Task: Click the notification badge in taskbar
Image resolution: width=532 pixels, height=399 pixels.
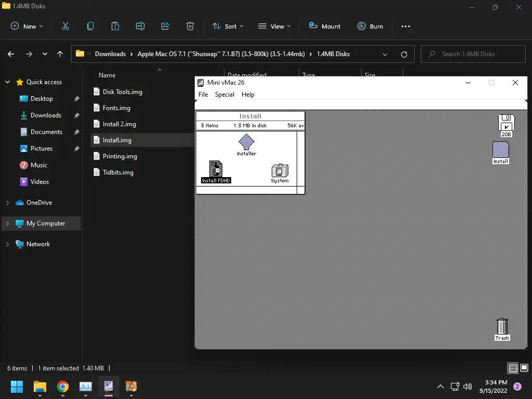Action: point(517,387)
